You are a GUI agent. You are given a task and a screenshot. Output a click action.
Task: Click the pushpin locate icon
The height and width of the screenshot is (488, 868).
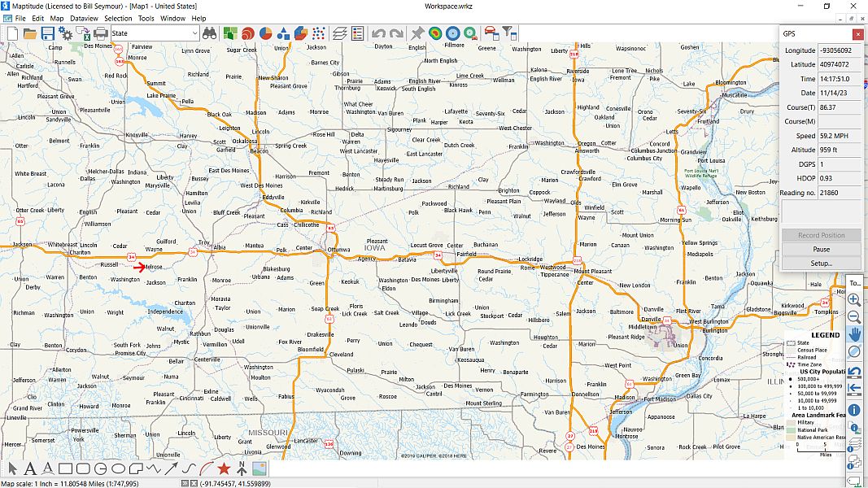417,33
